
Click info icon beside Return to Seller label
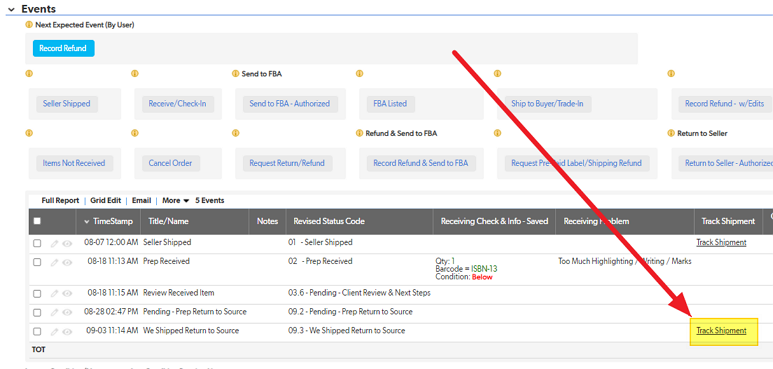coord(671,133)
